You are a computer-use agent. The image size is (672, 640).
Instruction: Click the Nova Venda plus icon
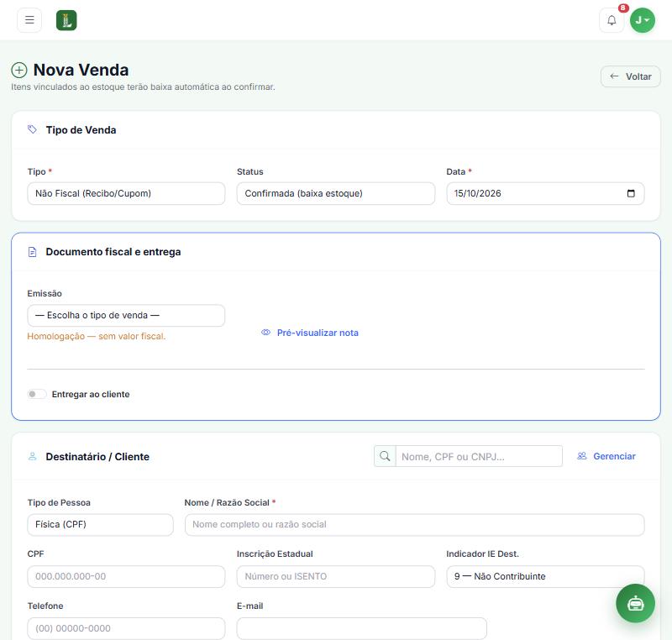[x=19, y=70]
